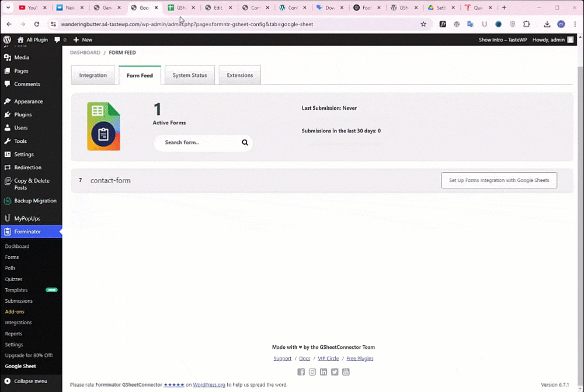584x392 pixels.
Task: Open the Docs footer link
Action: (x=305, y=359)
